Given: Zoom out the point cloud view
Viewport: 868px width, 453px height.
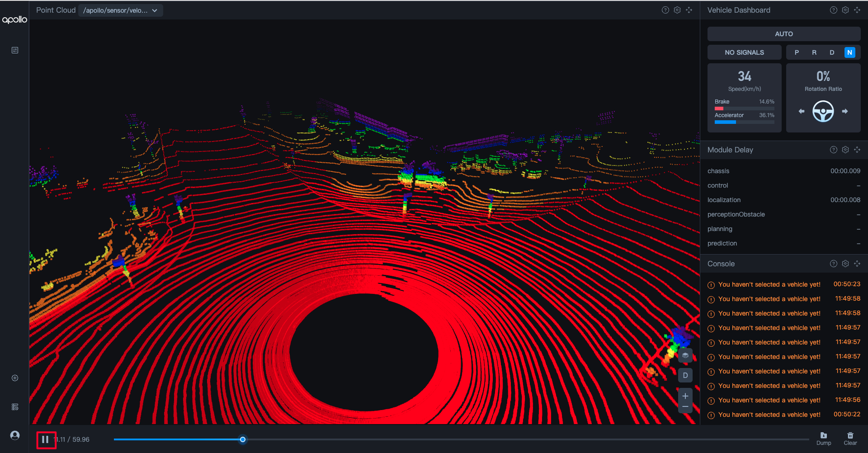Looking at the screenshot, I should click(685, 407).
